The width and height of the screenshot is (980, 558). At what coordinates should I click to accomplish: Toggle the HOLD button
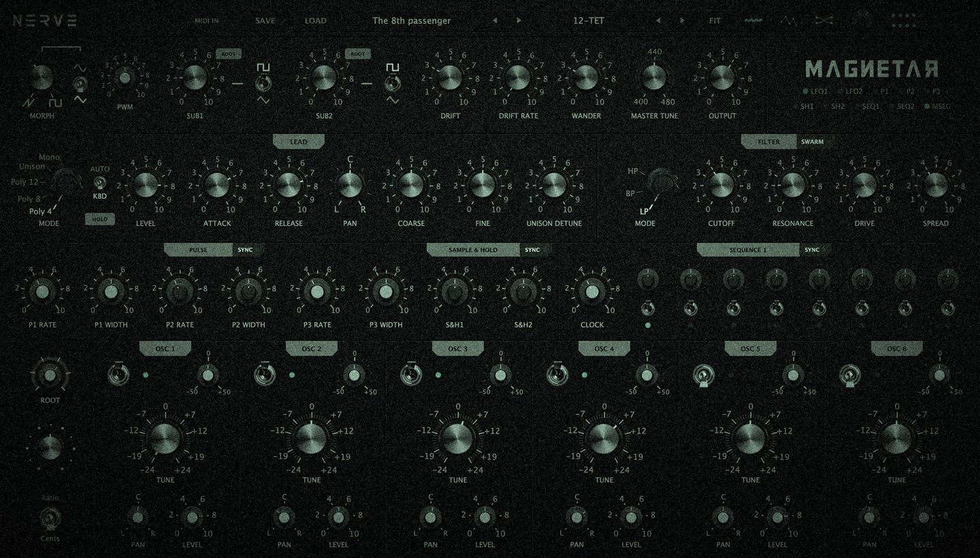coord(99,219)
